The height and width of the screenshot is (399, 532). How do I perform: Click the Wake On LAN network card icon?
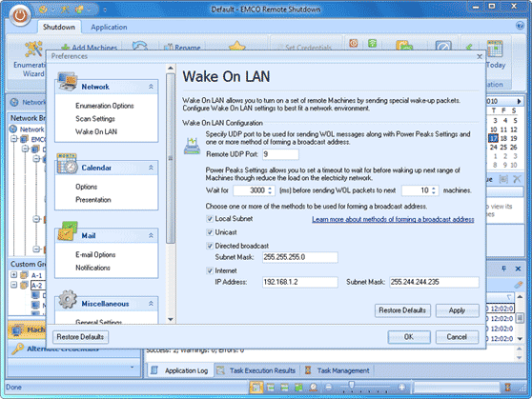(x=192, y=146)
